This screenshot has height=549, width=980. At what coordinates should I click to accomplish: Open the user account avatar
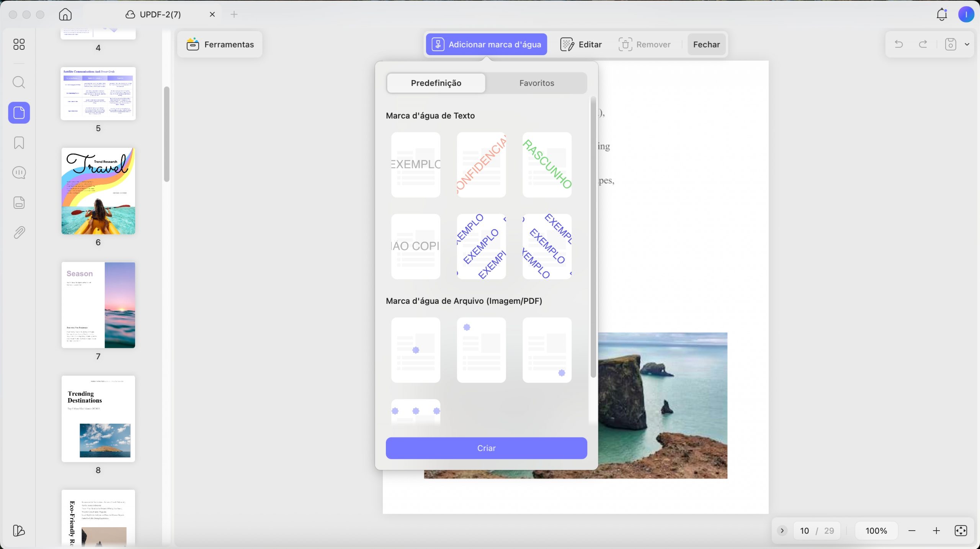[966, 15]
